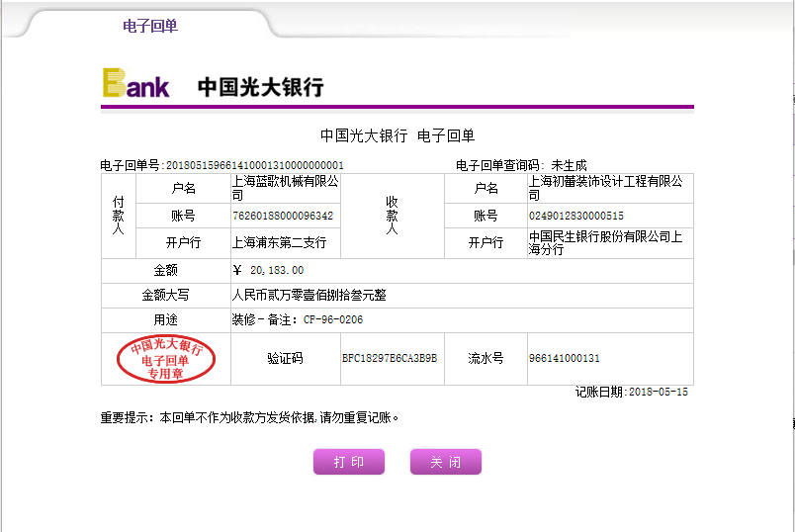Click payer name 上海蓝歌机械有限公司
The image size is (795, 532).
[x=285, y=188]
